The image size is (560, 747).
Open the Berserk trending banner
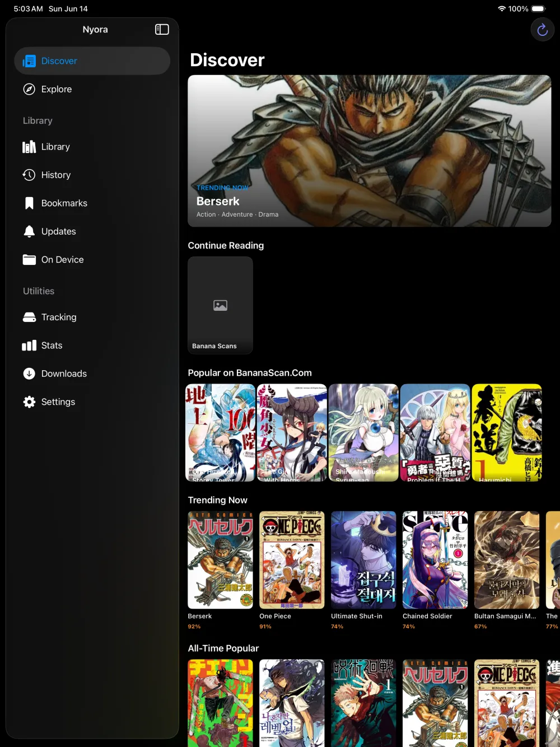coord(370,151)
